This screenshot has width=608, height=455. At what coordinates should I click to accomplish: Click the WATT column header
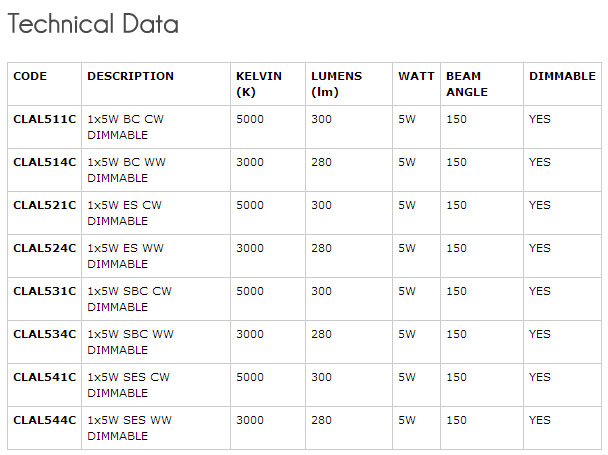tap(416, 76)
